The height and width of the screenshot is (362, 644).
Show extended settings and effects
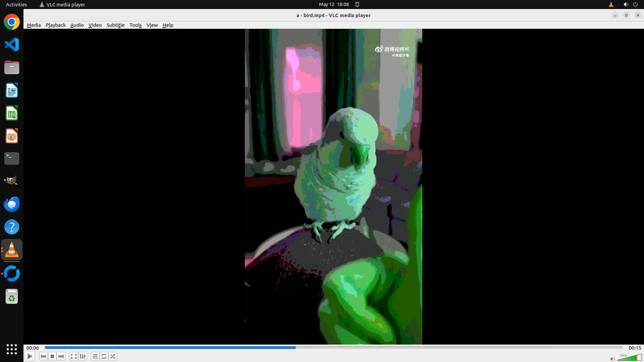(83, 356)
